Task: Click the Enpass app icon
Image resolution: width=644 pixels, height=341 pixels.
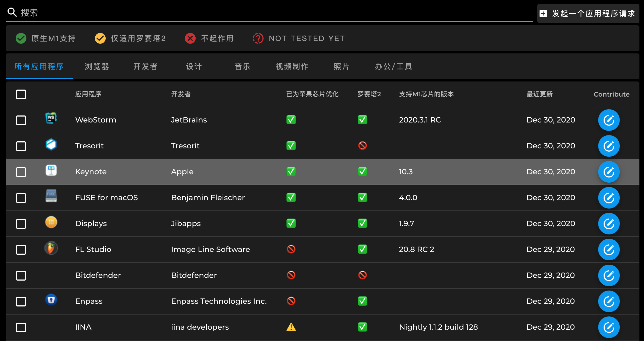Action: 51,300
